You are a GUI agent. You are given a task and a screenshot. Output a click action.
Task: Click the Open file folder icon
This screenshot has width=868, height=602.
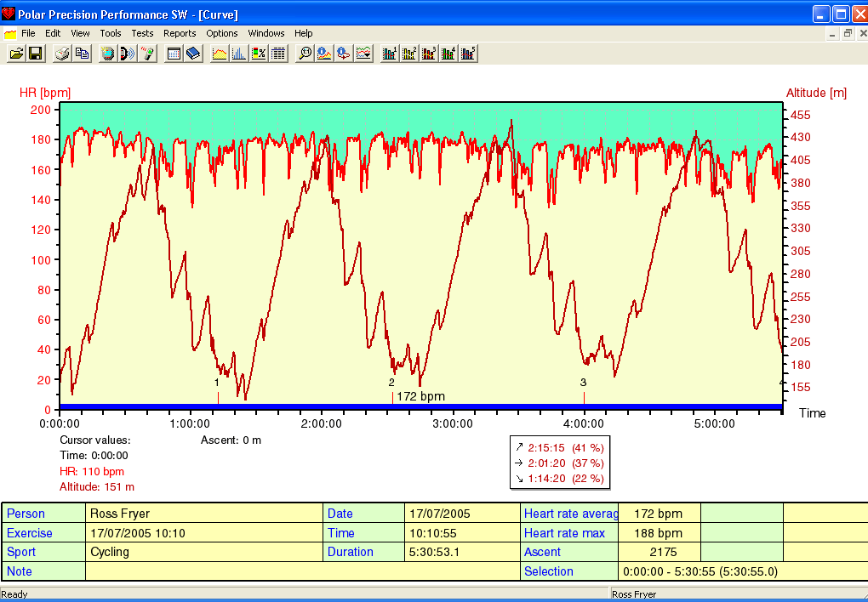click(x=15, y=54)
